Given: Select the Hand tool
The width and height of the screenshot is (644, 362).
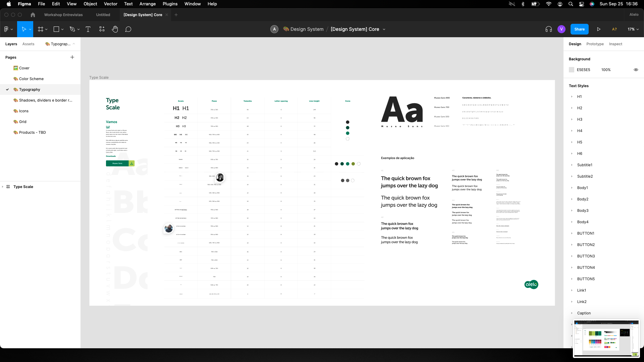Looking at the screenshot, I should tap(115, 29).
